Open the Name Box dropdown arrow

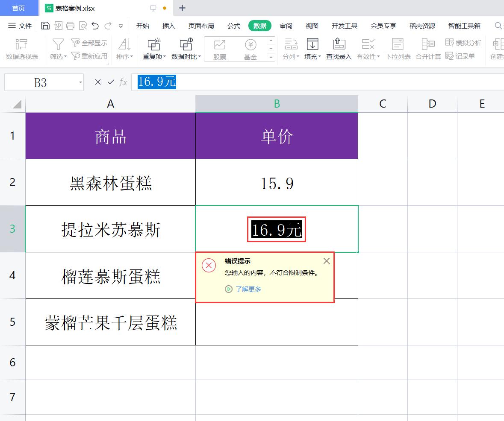81,82
